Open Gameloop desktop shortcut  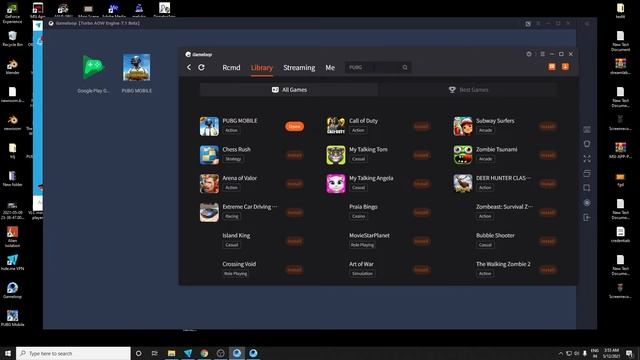12,290
